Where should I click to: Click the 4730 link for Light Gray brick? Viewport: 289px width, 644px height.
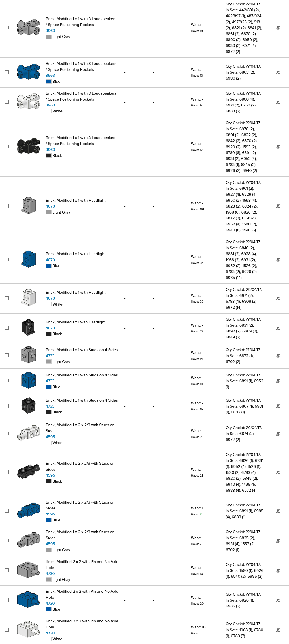[50, 573]
